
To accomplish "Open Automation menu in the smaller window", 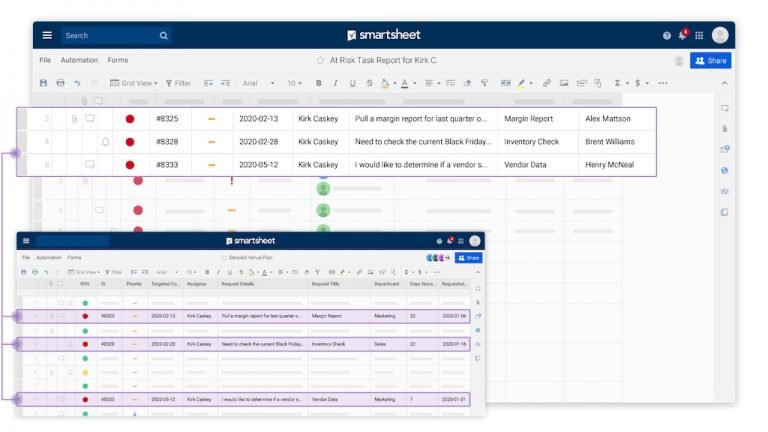I will [49, 257].
